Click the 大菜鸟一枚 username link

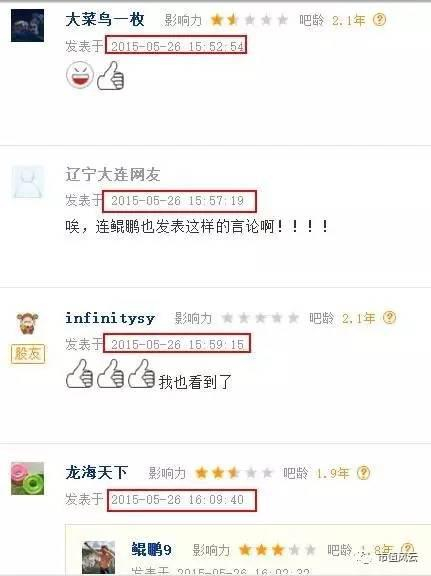105,19
